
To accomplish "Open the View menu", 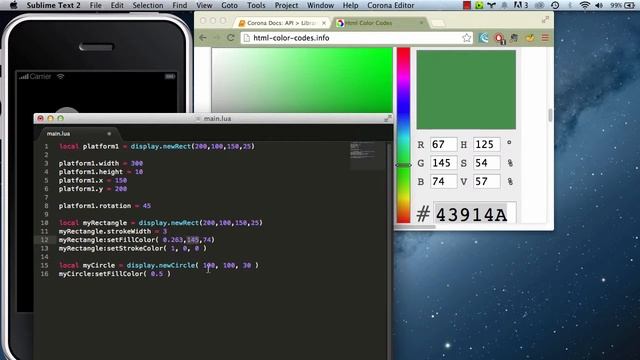I will tap(204, 5).
